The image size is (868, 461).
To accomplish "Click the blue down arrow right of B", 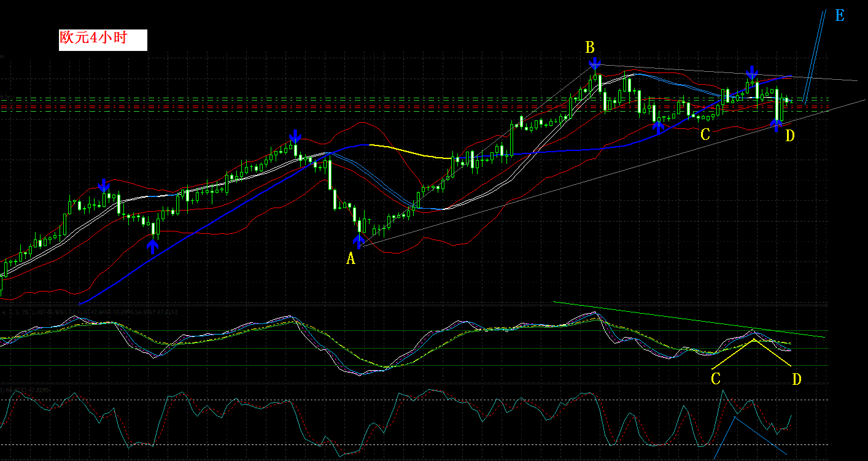I will pyautogui.click(x=752, y=73).
